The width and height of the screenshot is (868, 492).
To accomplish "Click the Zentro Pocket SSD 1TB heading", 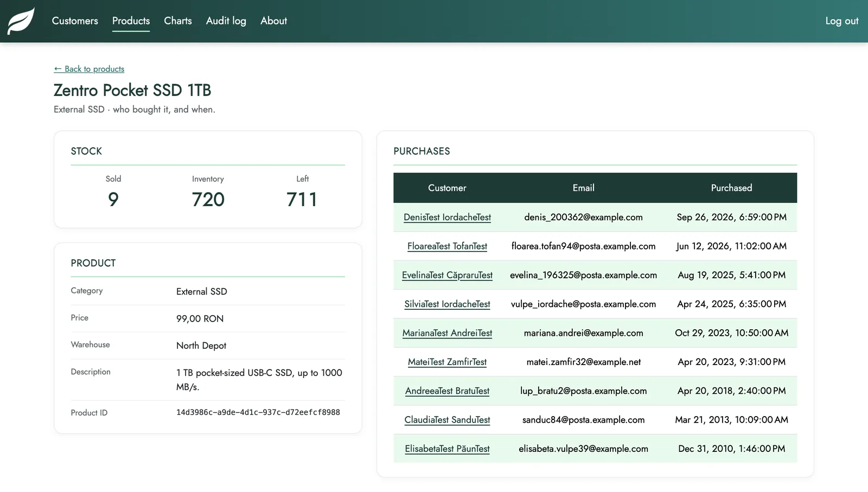I will point(132,90).
